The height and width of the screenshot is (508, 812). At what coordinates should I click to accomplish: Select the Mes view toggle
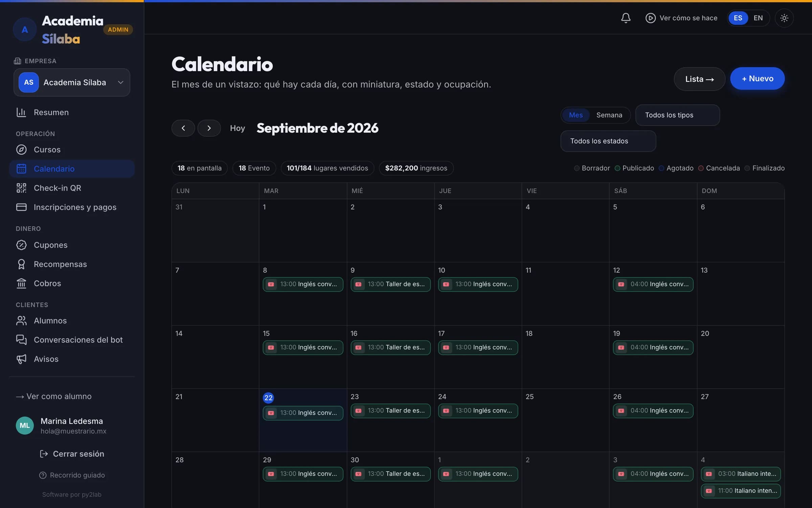[576, 115]
